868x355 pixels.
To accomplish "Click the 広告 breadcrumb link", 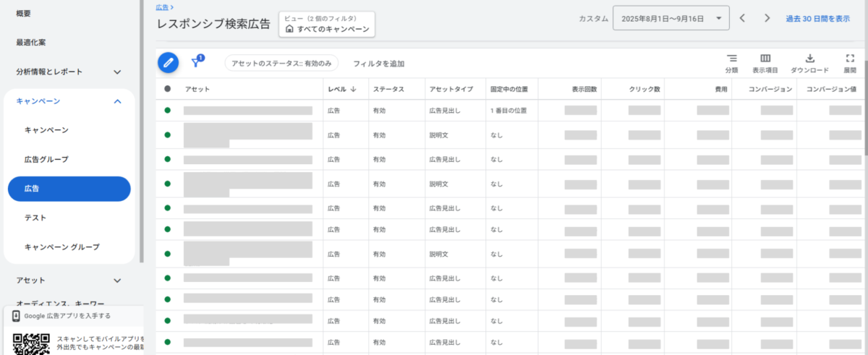I will [162, 7].
